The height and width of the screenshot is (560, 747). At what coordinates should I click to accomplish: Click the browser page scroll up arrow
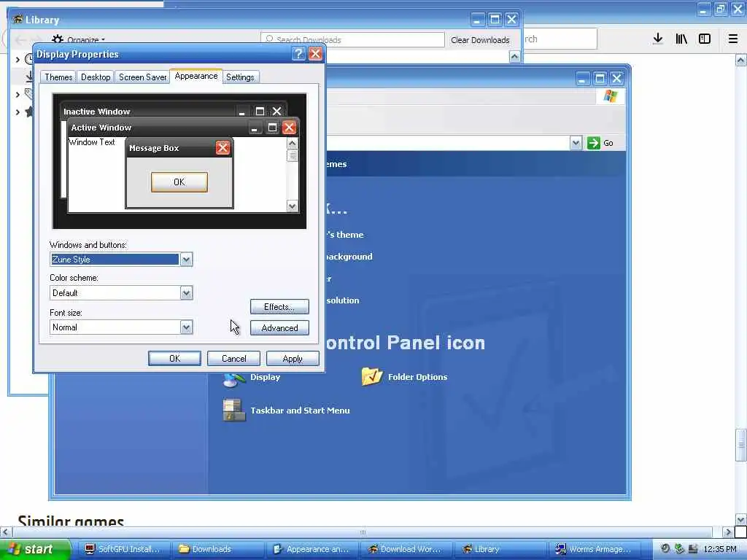[740, 61]
